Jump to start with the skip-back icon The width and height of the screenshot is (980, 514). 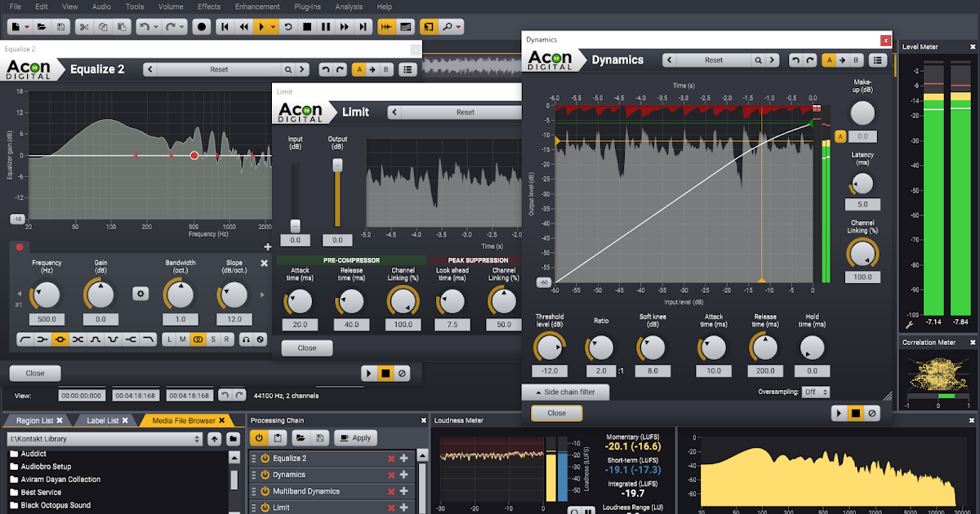coord(225,27)
